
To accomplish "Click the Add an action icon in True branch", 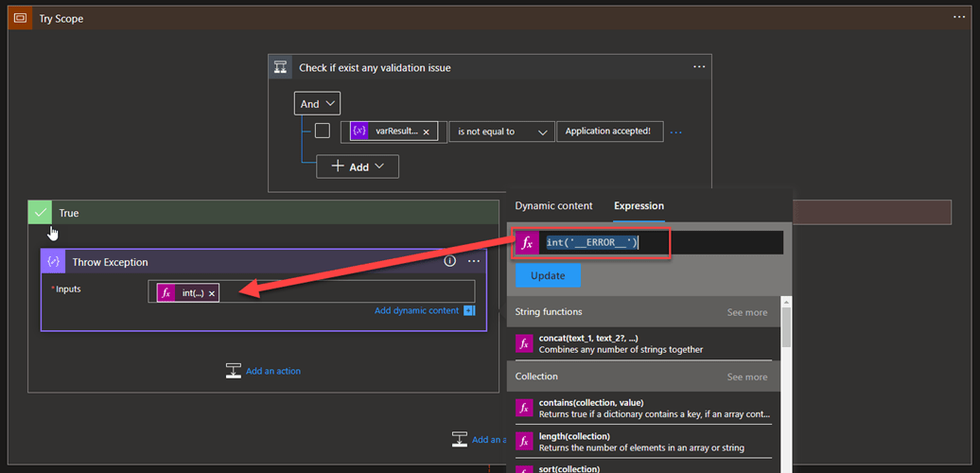I will 233,371.
